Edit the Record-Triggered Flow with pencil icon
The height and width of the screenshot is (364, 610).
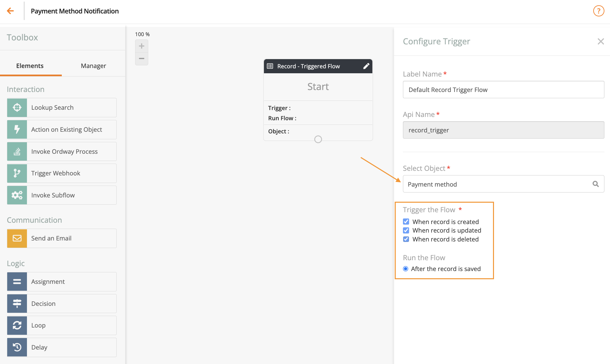(x=366, y=66)
